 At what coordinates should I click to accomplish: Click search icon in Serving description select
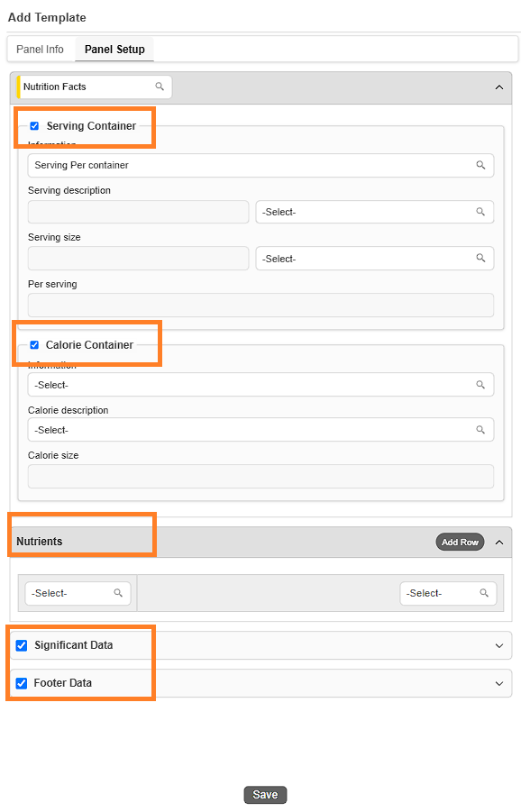(x=480, y=212)
